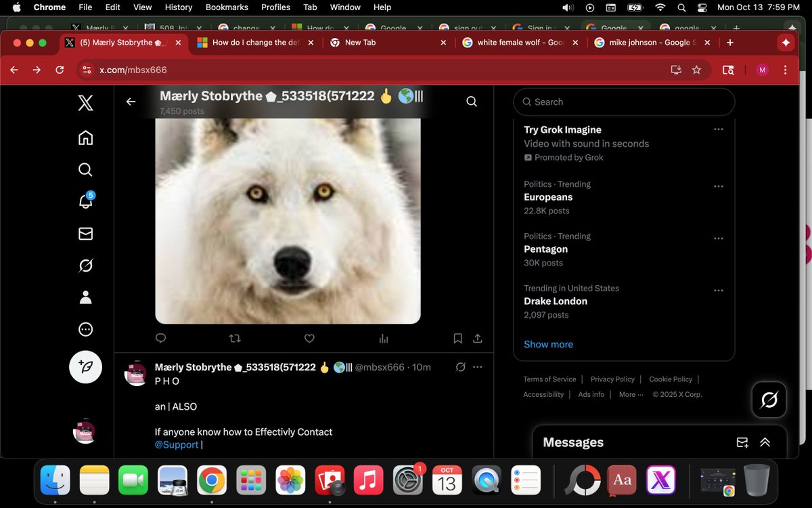Open Bookmarks menu in menu bar

click(x=227, y=7)
